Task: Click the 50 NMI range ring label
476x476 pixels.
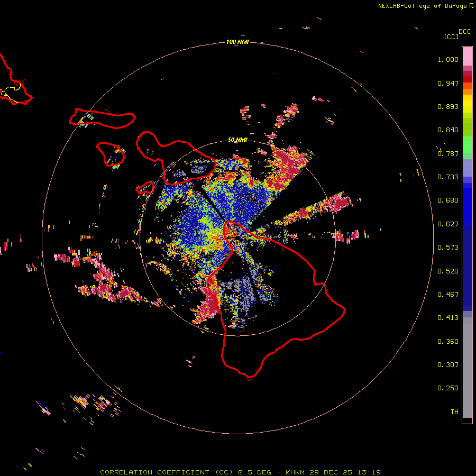Action: click(x=237, y=140)
